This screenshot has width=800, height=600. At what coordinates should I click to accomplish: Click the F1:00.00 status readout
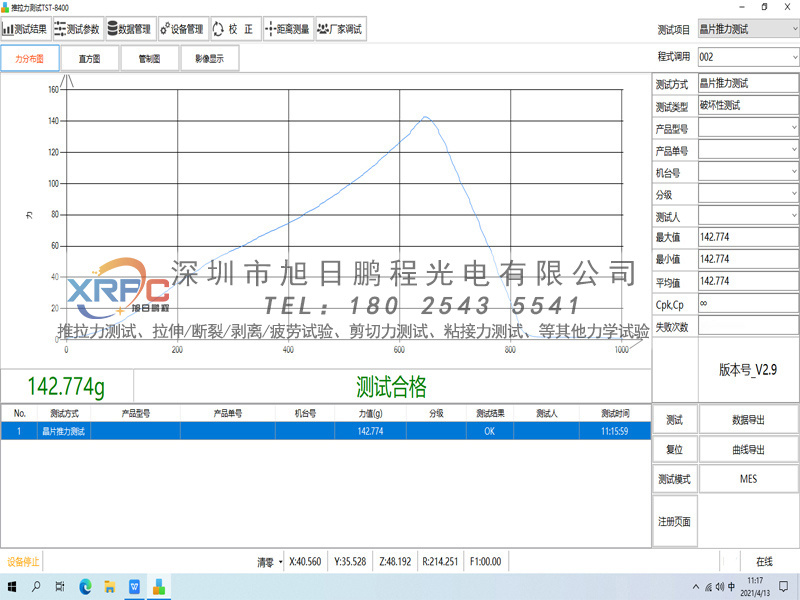click(485, 562)
